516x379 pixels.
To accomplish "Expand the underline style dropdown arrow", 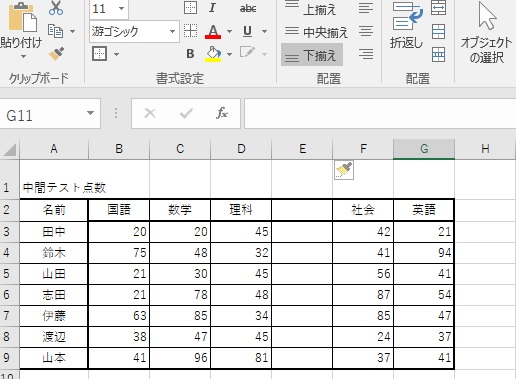I will point(264,32).
